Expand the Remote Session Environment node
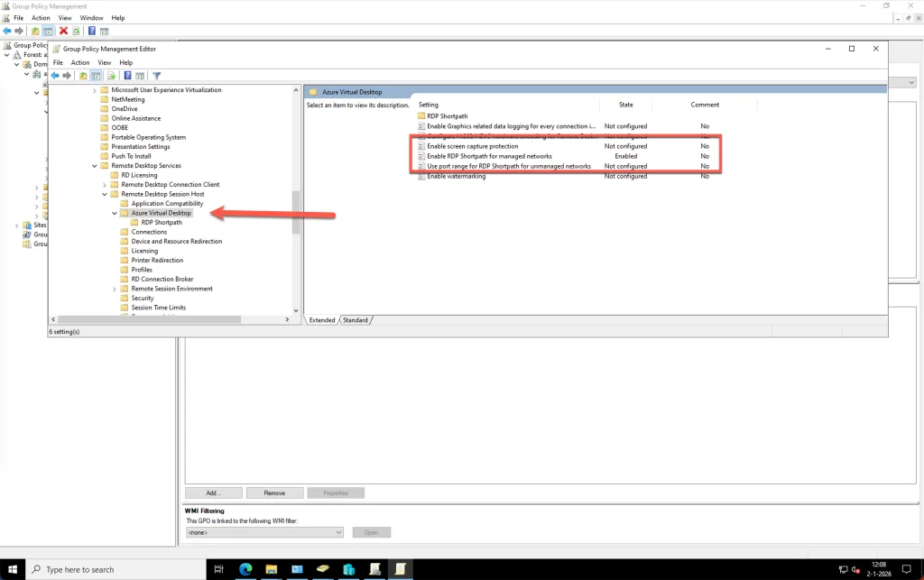 tap(115, 290)
